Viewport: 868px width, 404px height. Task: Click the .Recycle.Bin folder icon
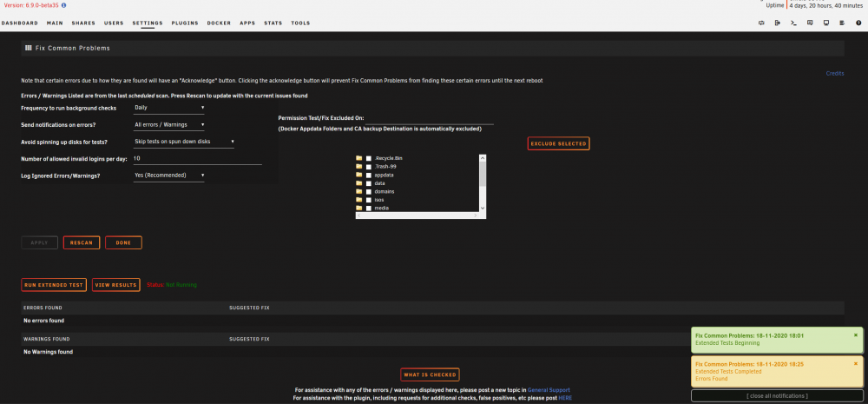pyautogui.click(x=359, y=158)
